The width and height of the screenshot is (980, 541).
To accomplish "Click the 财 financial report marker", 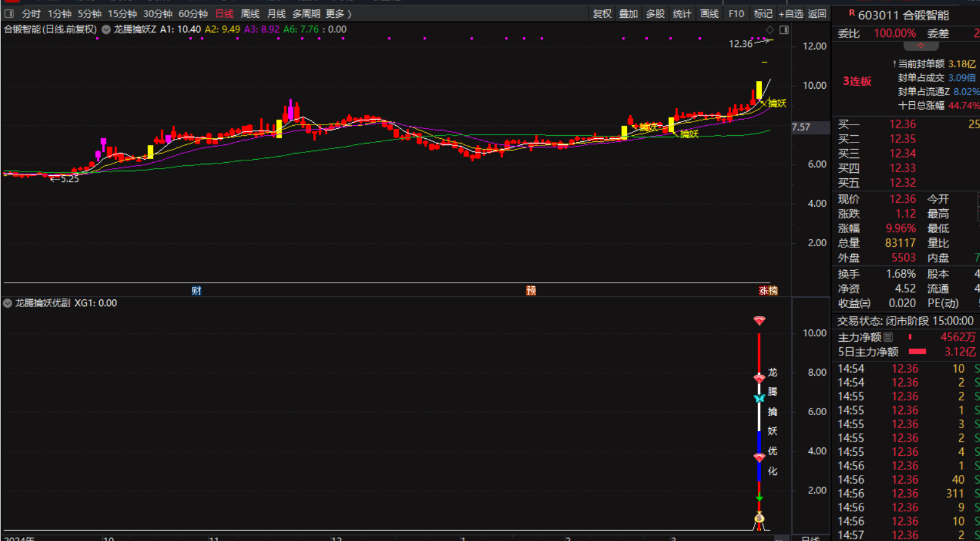I will (x=196, y=291).
